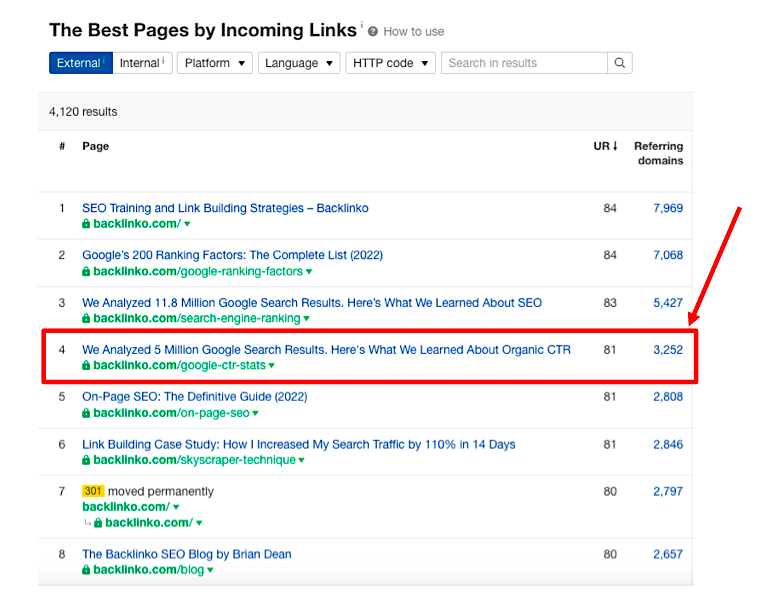Click referring domains count 5,427
Image resolution: width=775 pixels, height=602 pixels.
click(668, 302)
